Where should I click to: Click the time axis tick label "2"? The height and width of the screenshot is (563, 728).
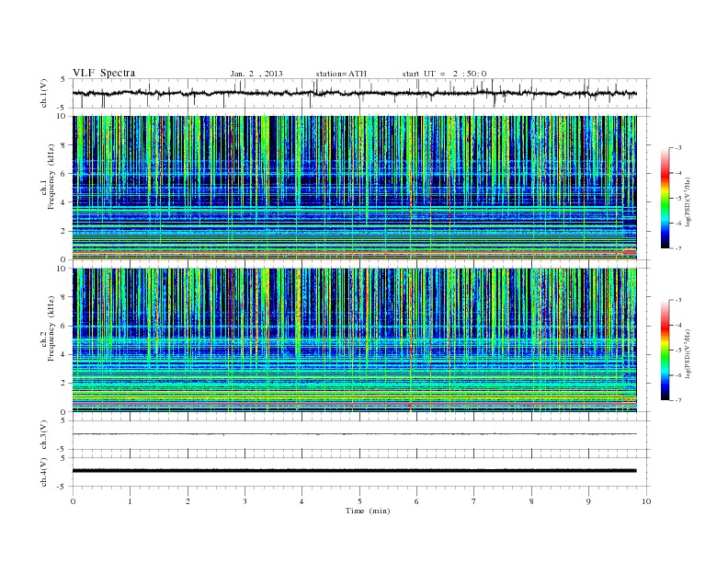pyautogui.click(x=188, y=501)
